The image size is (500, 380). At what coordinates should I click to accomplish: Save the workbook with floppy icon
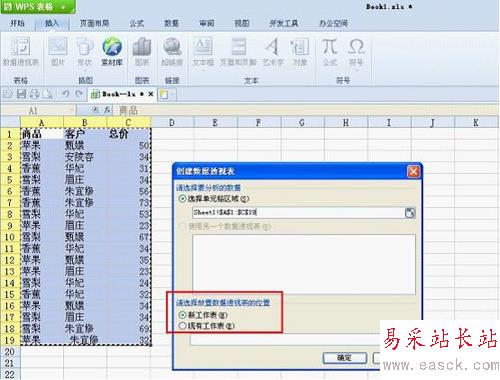[21, 94]
